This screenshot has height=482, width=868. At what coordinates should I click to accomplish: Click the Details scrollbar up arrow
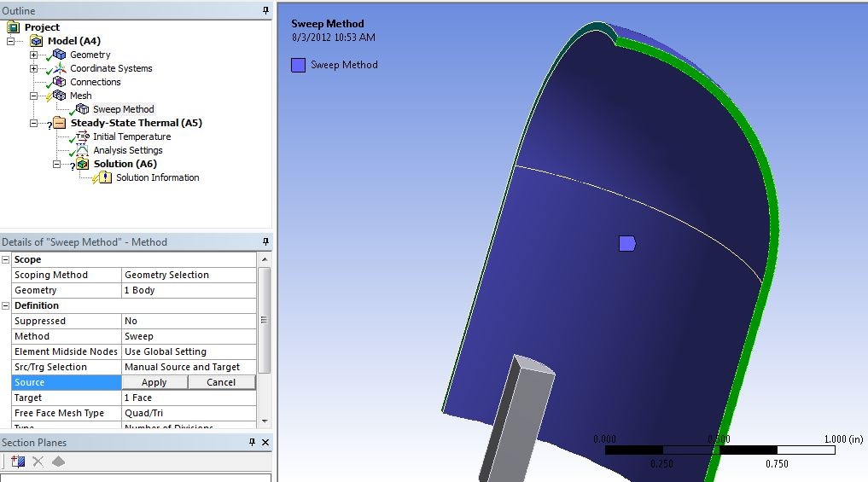click(264, 259)
